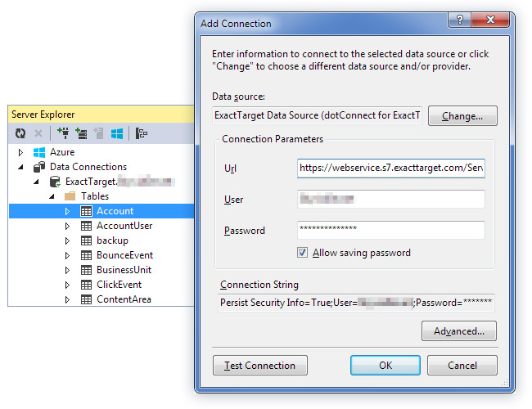Click the tree hierarchy toolbar icon
532x409 pixels.
142,133
